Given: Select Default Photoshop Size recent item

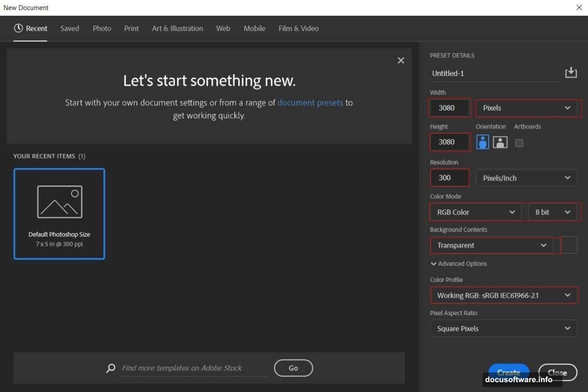Looking at the screenshot, I should click(x=59, y=213).
